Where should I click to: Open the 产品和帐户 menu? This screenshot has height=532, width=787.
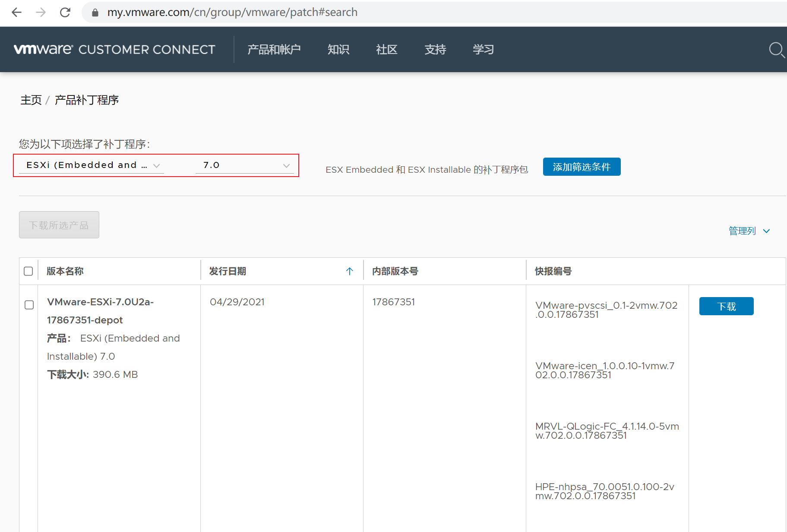click(x=274, y=49)
